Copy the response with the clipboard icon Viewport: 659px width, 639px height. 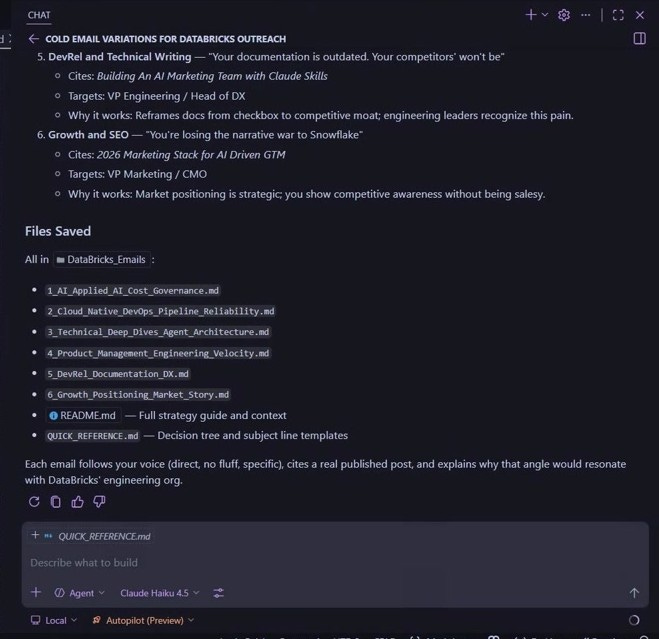(55, 501)
